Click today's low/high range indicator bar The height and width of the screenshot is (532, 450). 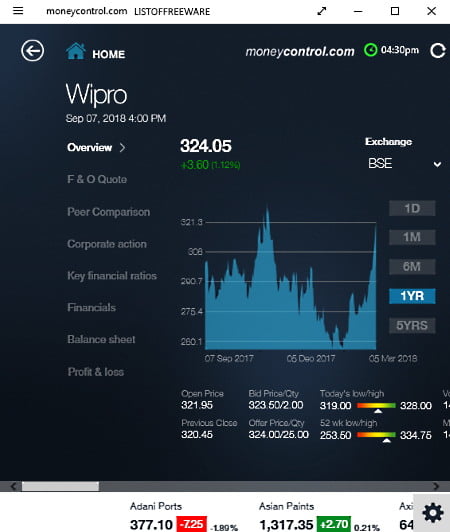click(376, 405)
